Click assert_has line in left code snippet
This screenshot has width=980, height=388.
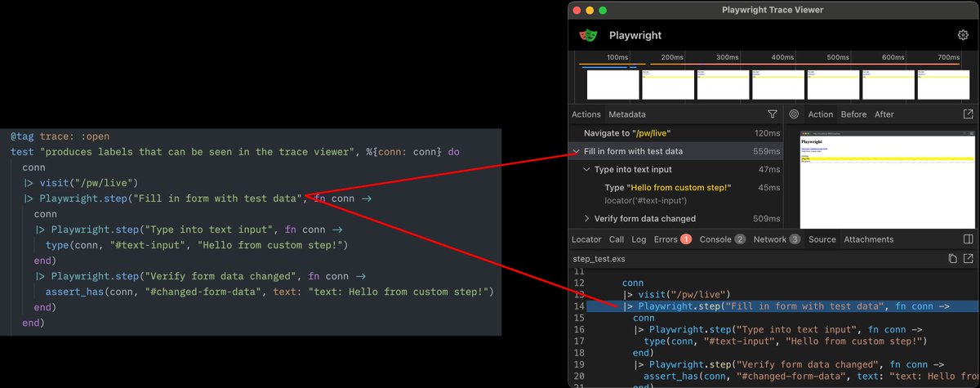269,292
